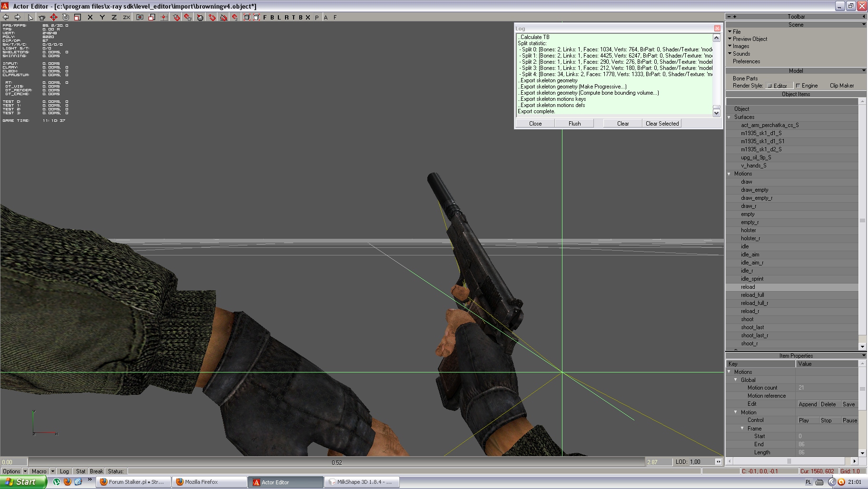Expand the Toolbar panel with plus

pyautogui.click(x=734, y=16)
